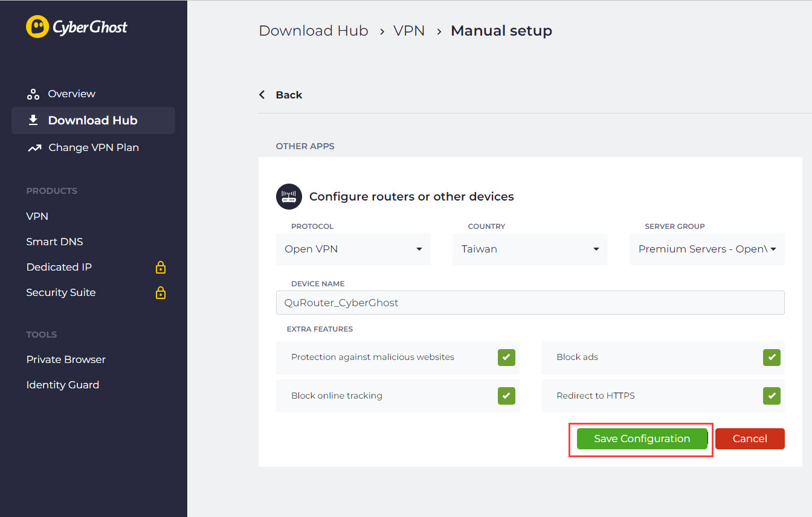This screenshot has height=517, width=812.
Task: Click the Change VPN Plan arrow icon
Action: [x=34, y=148]
